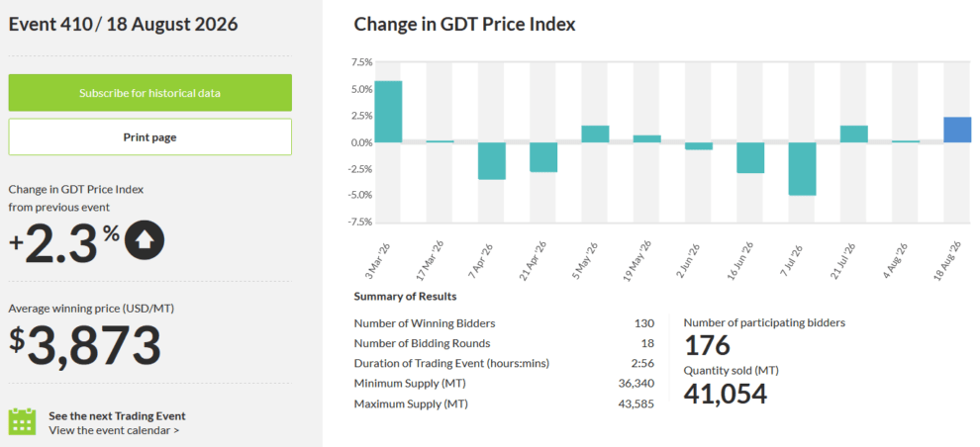Click the Subscribe for historical data button

click(x=150, y=93)
